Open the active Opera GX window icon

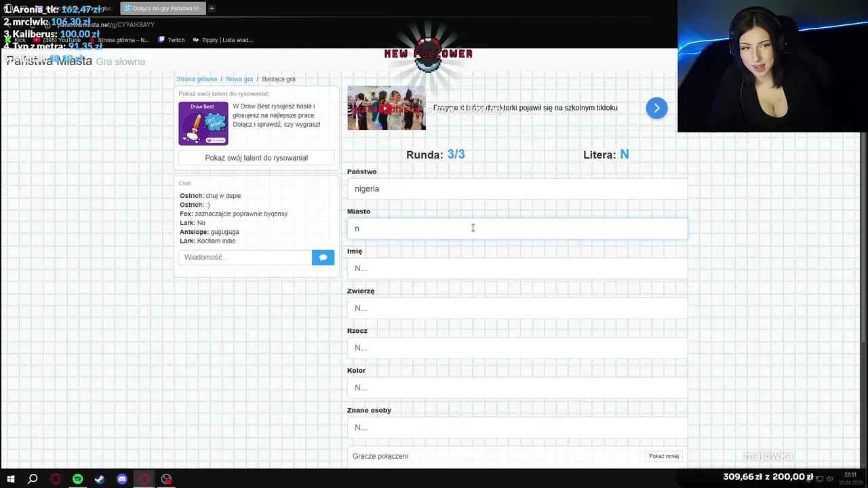144,479
